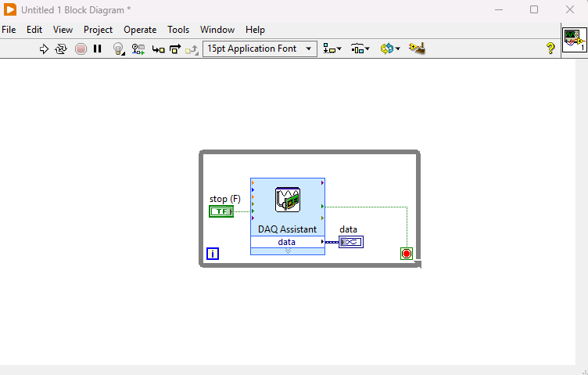This screenshot has height=375, width=588.
Task: Select the stop (F) boolean terminal
Action: (x=221, y=211)
